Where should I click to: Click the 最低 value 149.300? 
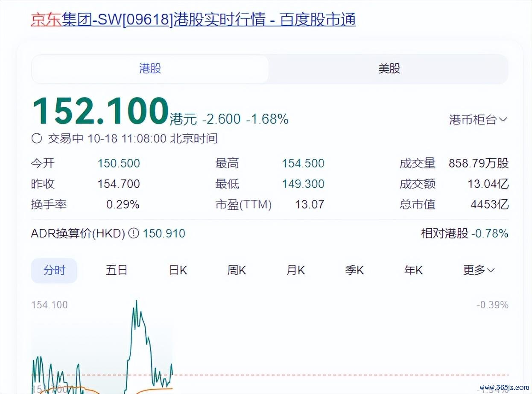(303, 184)
